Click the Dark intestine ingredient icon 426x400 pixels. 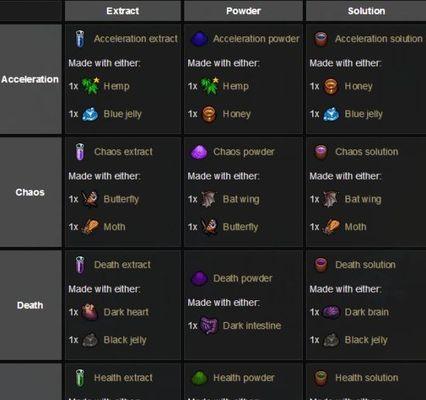pyautogui.click(x=209, y=325)
